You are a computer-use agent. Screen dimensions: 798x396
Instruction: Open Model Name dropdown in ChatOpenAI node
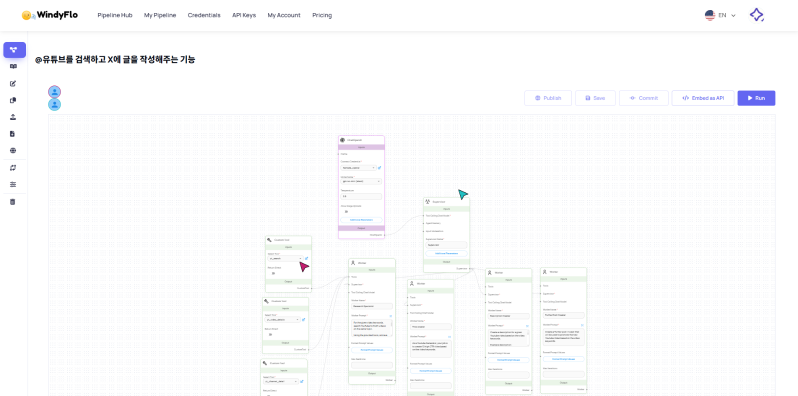tap(361, 181)
